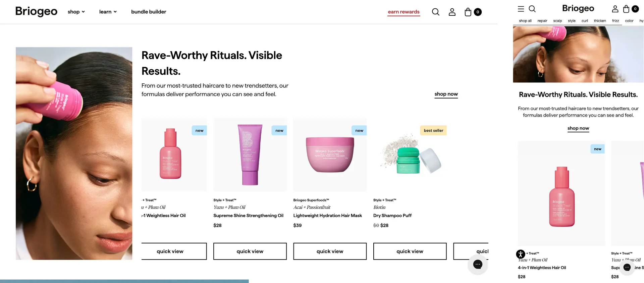Image resolution: width=644 pixels, height=283 pixels.
Task: Click the Briogeo logo on desktop header
Action: tap(36, 11)
